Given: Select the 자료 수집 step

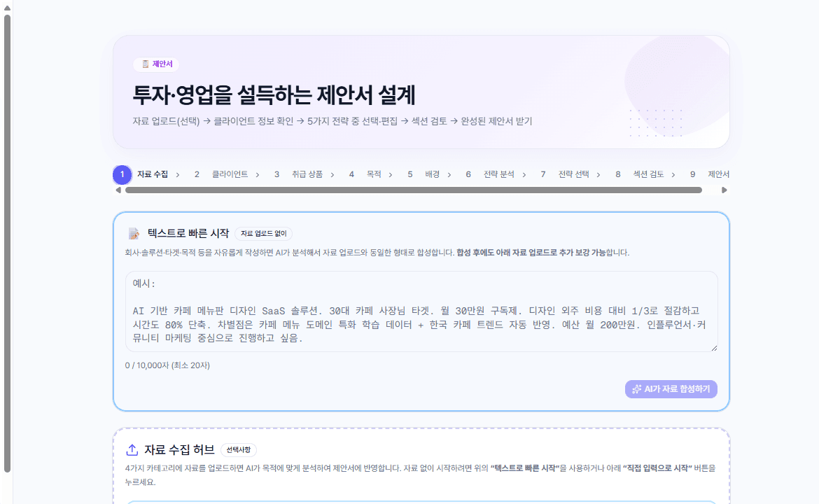Looking at the screenshot, I should coord(153,174).
